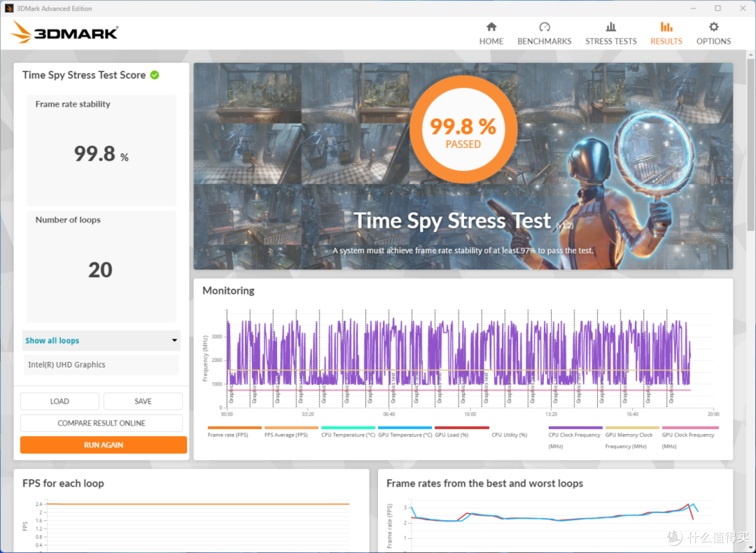Select the Results bar-chart icon
The image size is (756, 553).
(x=666, y=27)
